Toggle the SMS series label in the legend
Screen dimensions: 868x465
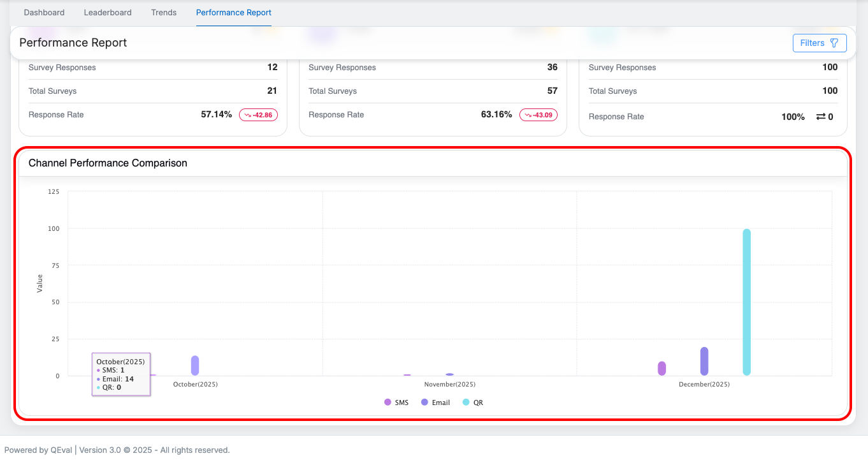[x=401, y=402]
